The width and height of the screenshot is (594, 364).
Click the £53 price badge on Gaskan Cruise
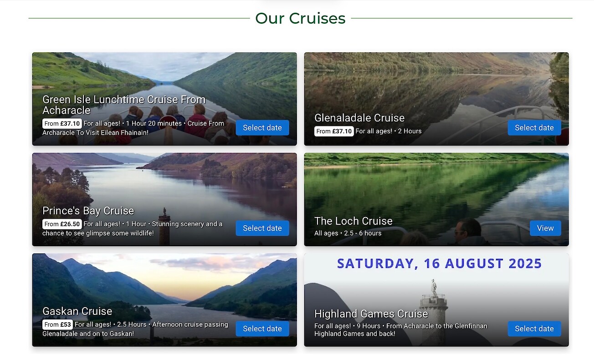57,324
